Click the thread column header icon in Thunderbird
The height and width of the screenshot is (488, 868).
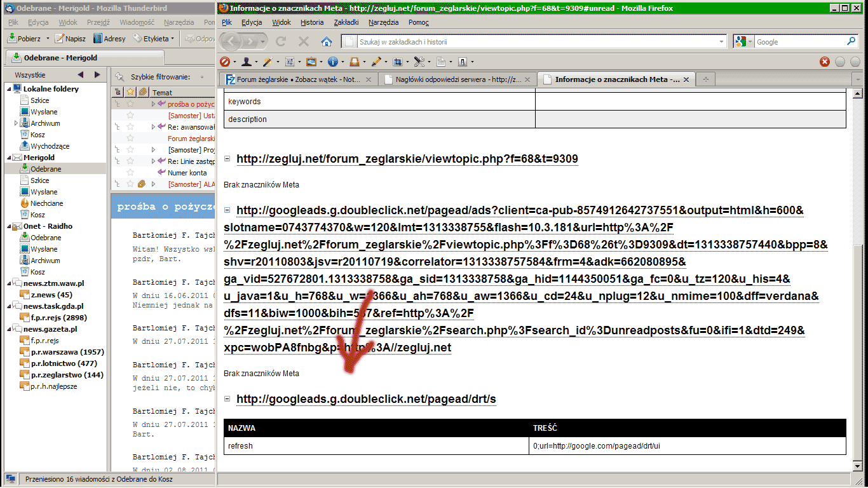(x=118, y=92)
